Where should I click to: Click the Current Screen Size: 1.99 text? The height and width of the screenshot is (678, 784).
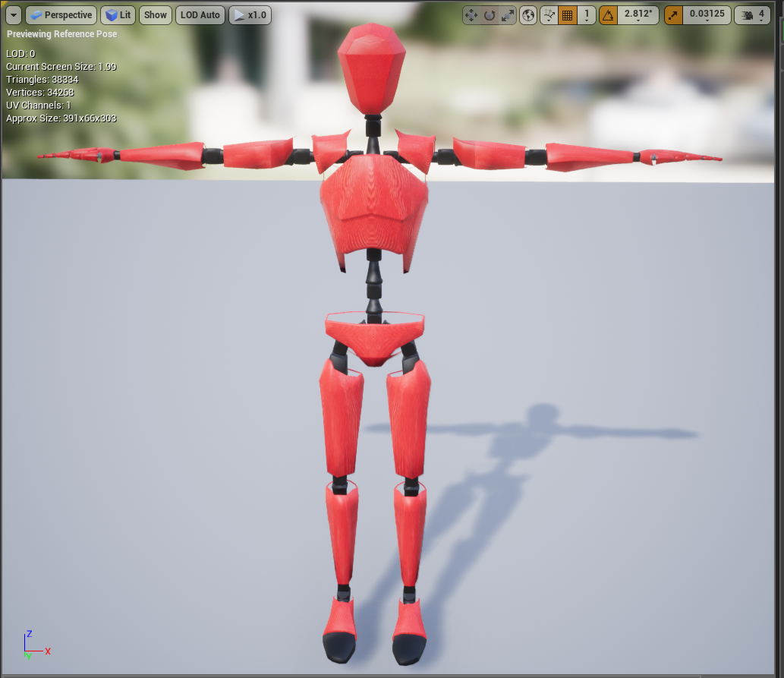coord(61,67)
